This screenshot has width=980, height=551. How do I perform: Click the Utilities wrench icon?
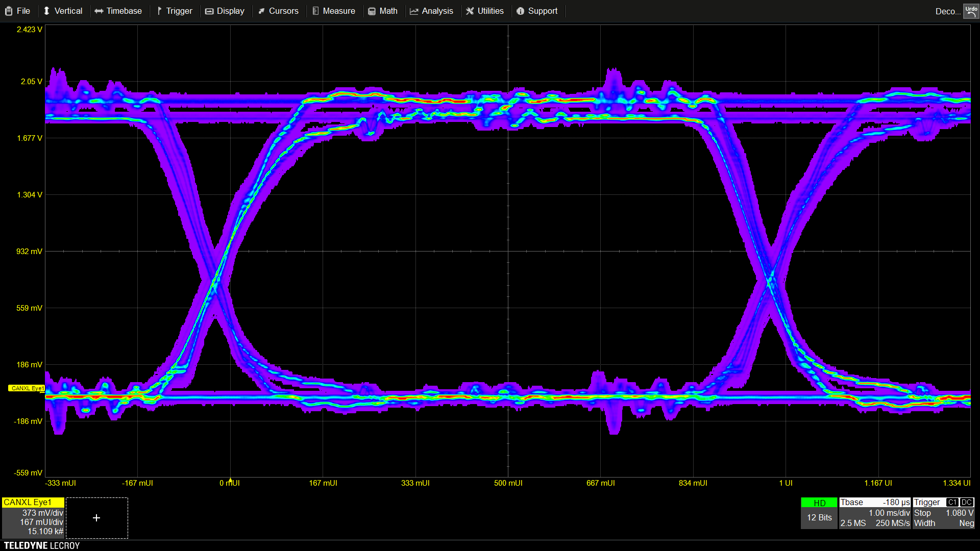470,11
